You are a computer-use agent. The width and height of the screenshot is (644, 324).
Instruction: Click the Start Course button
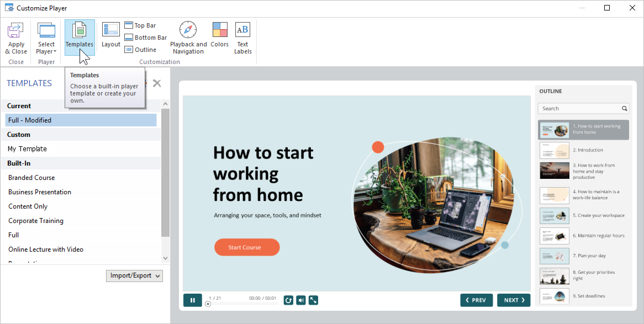tap(247, 247)
